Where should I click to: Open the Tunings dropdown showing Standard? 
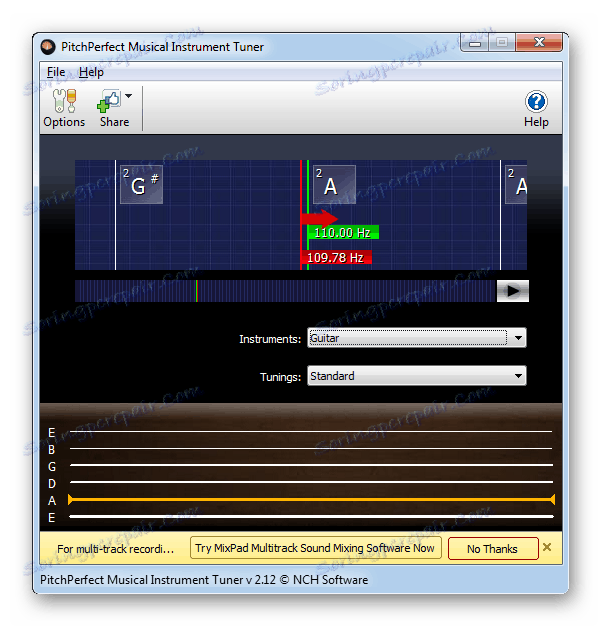(x=416, y=376)
